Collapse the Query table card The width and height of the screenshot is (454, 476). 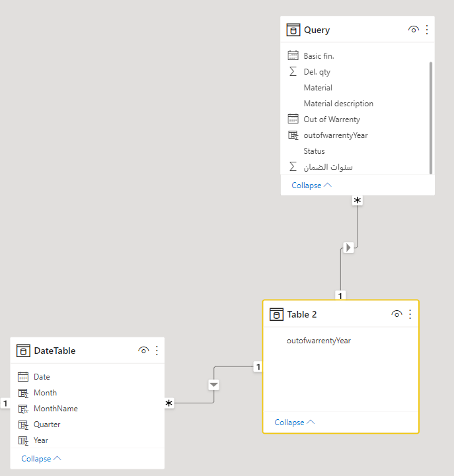tap(311, 185)
